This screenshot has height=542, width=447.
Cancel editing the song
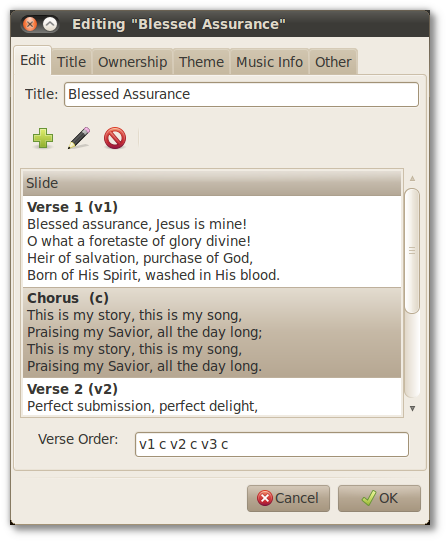coord(288,498)
